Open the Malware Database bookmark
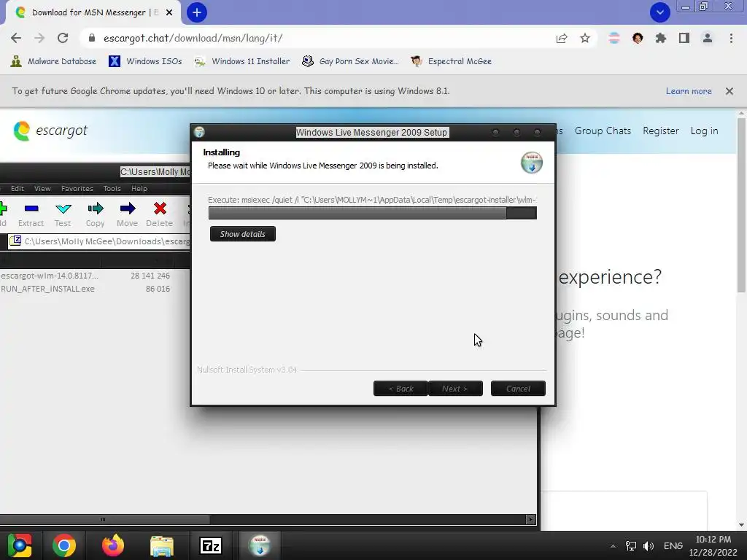 (x=53, y=61)
